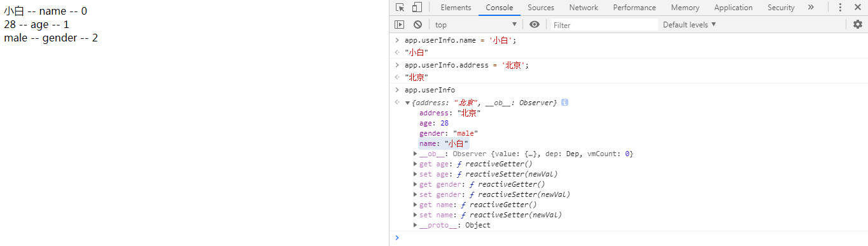Select the age: 28 property row
This screenshot has width=868, height=246.
(434, 123)
